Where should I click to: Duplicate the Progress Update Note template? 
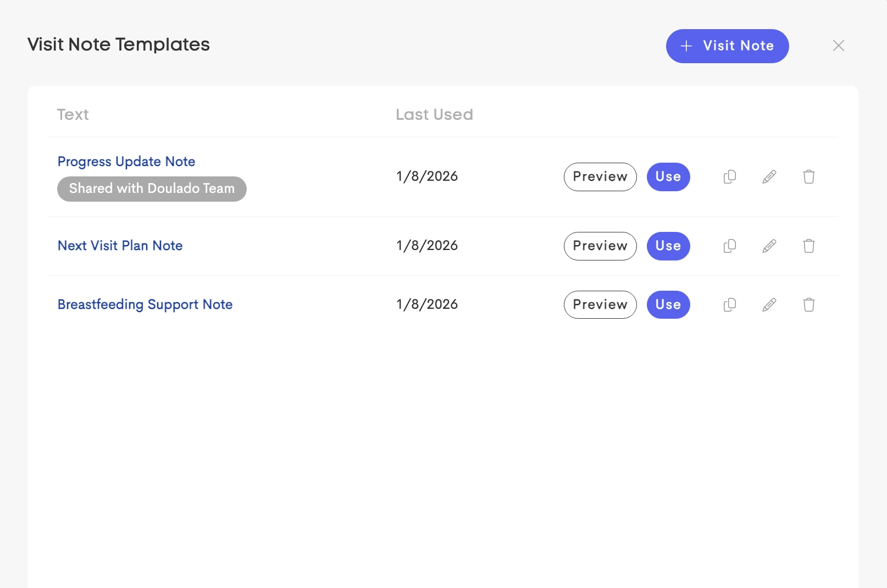pos(730,177)
